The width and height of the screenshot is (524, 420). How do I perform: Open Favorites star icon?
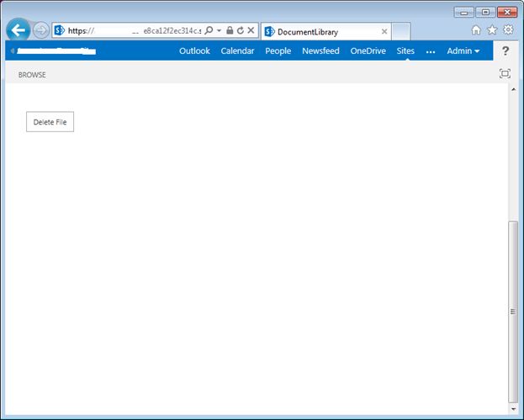coord(492,30)
